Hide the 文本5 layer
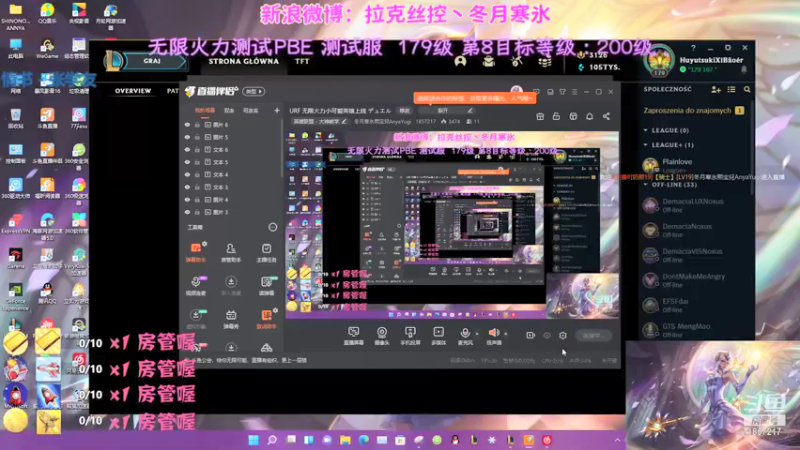 pyautogui.click(x=187, y=162)
